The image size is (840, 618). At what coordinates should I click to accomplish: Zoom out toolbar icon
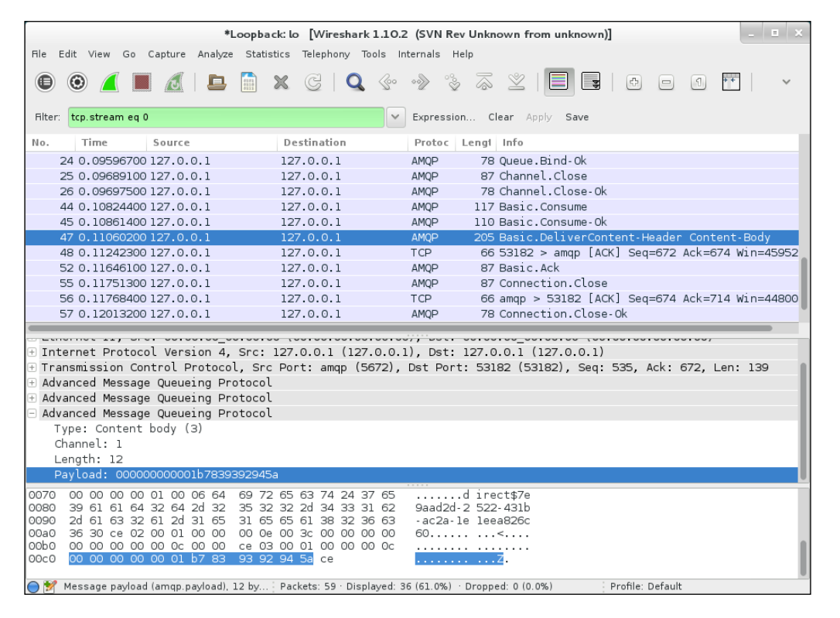pyautogui.click(x=666, y=82)
